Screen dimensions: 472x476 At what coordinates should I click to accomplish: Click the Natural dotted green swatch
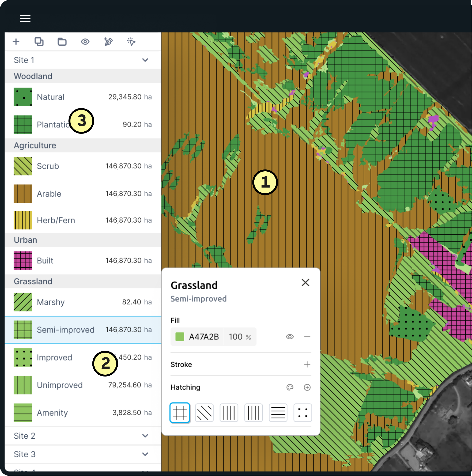[x=23, y=97]
